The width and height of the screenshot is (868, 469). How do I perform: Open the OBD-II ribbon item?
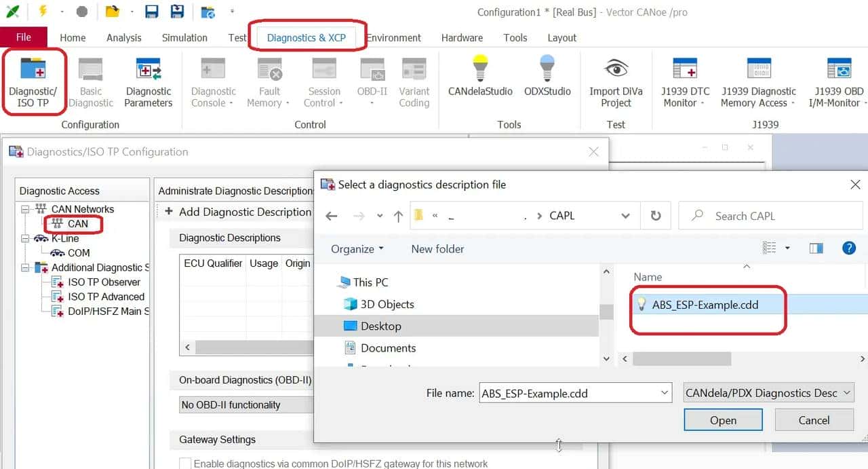click(372, 82)
